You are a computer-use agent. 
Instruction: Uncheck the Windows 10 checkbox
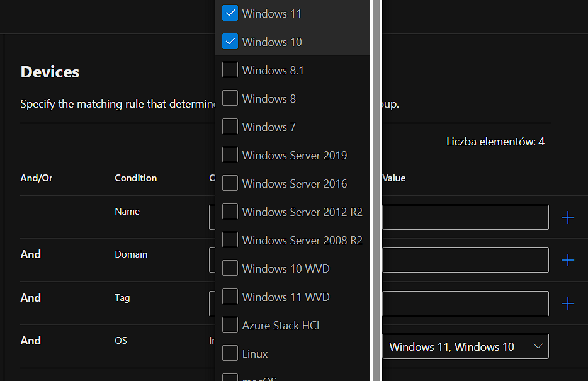point(230,42)
